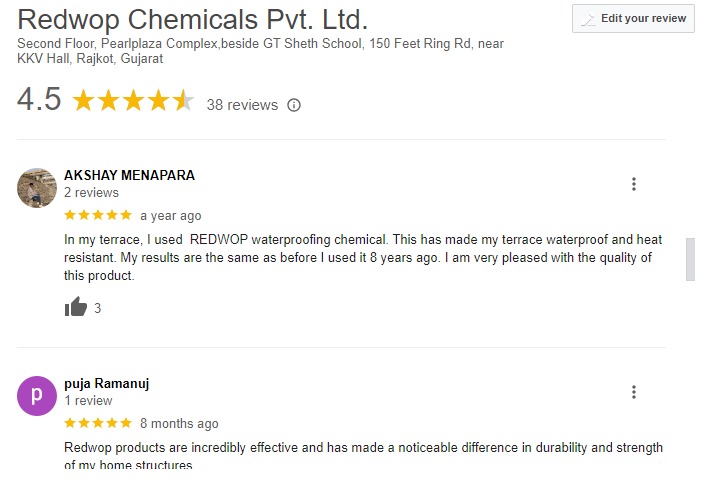Open options menu for puja Ramanuj's review
This screenshot has width=713, height=504.
(634, 392)
